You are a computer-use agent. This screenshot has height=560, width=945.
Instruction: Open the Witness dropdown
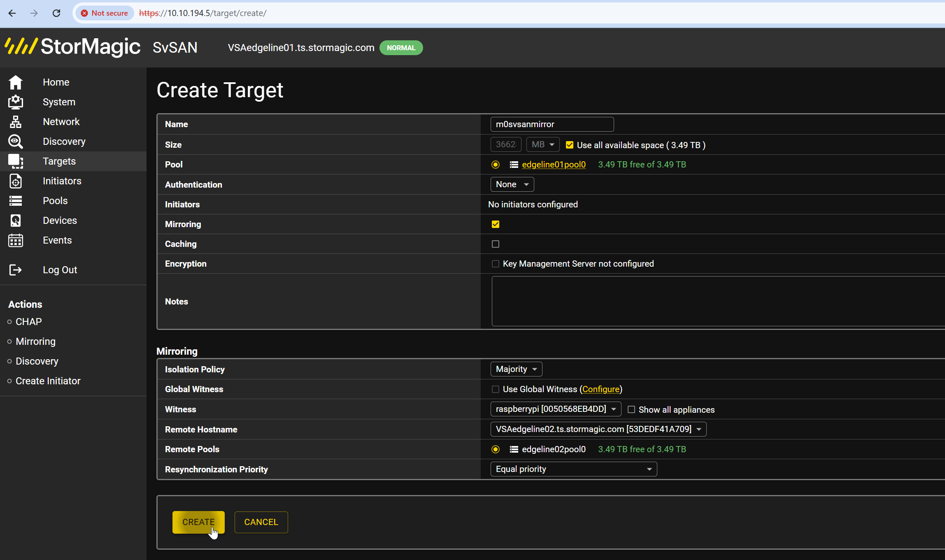[x=556, y=409]
